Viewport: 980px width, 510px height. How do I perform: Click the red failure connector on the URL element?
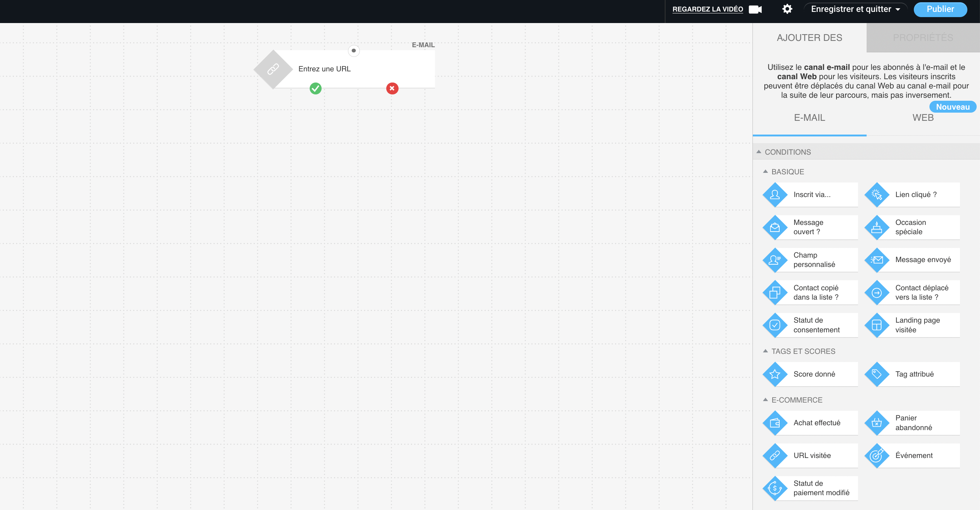click(x=392, y=88)
